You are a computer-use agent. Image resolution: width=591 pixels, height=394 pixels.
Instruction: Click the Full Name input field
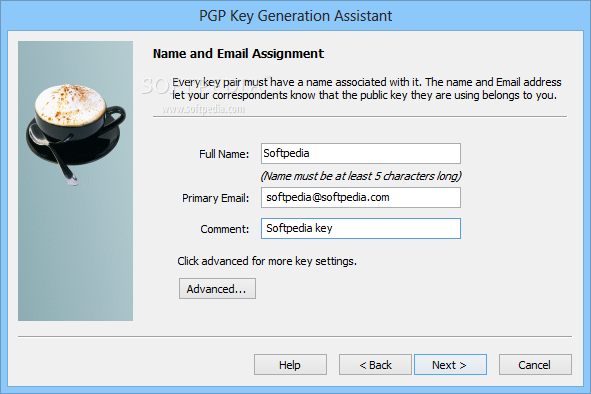[361, 153]
